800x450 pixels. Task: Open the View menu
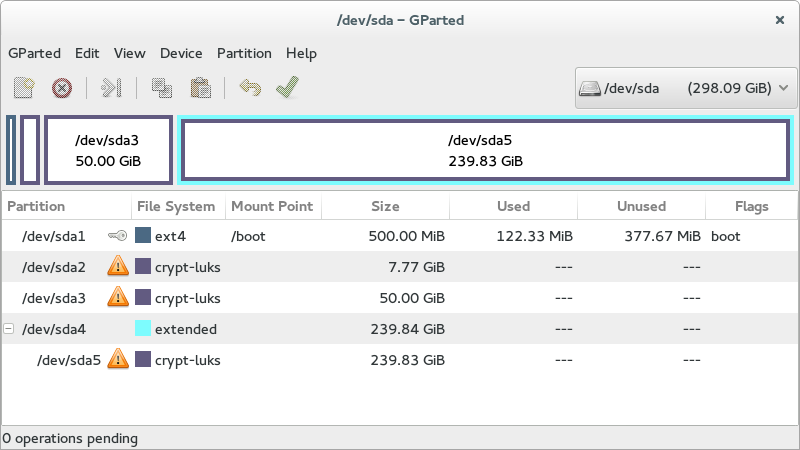click(x=130, y=53)
